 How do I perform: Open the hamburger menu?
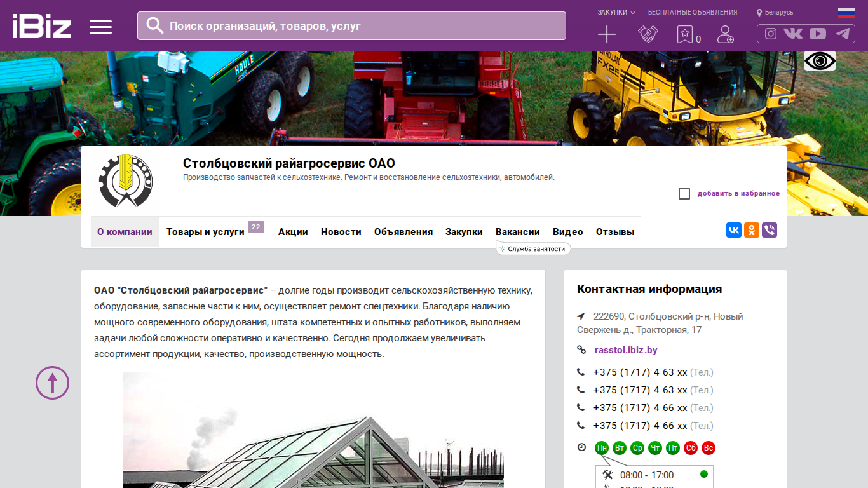tap(100, 27)
